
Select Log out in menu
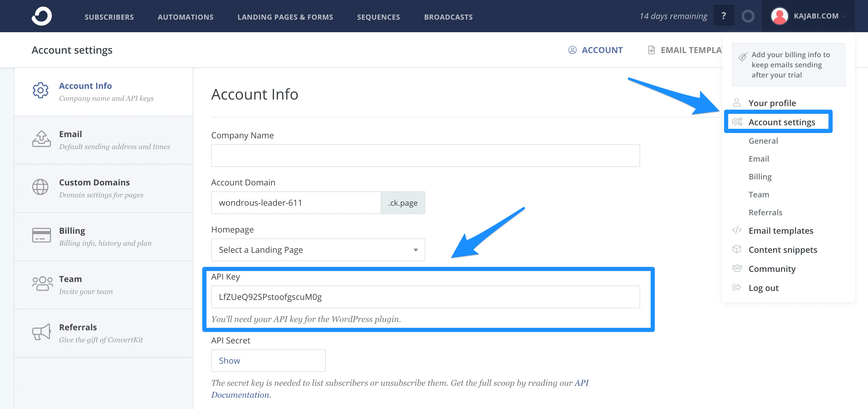(x=763, y=288)
